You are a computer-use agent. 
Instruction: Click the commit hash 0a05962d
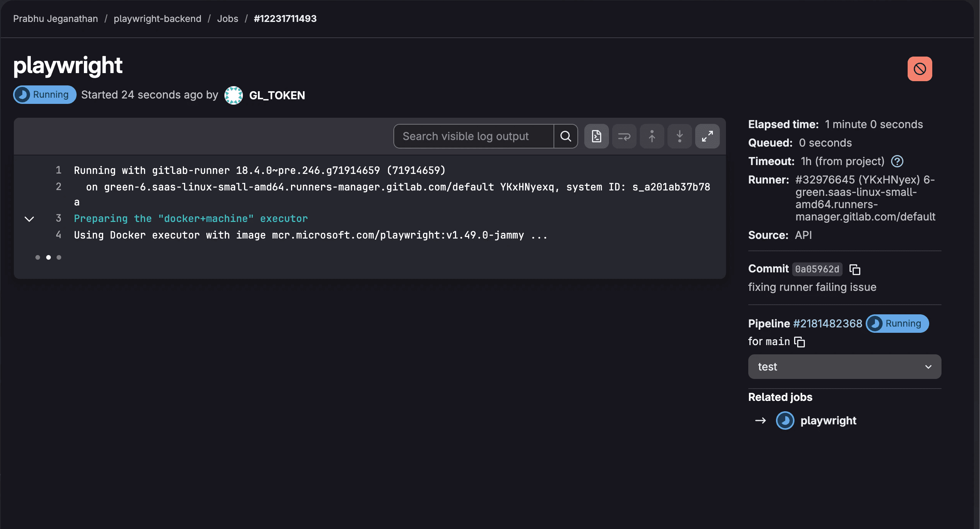click(x=817, y=269)
